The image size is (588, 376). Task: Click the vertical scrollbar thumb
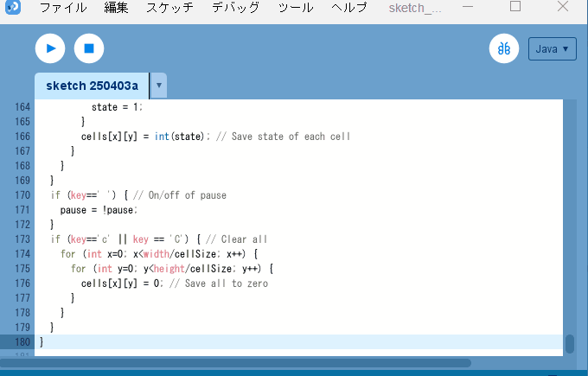[570, 344]
